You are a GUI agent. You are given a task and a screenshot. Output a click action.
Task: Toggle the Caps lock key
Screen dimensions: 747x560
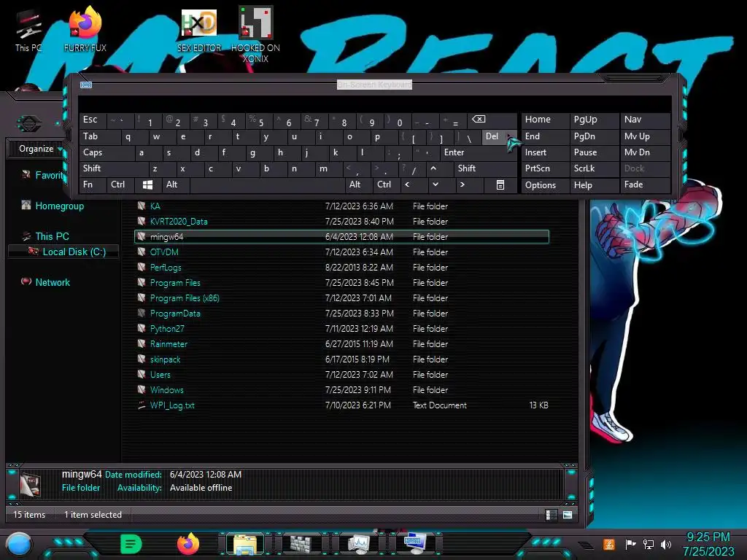(x=107, y=152)
